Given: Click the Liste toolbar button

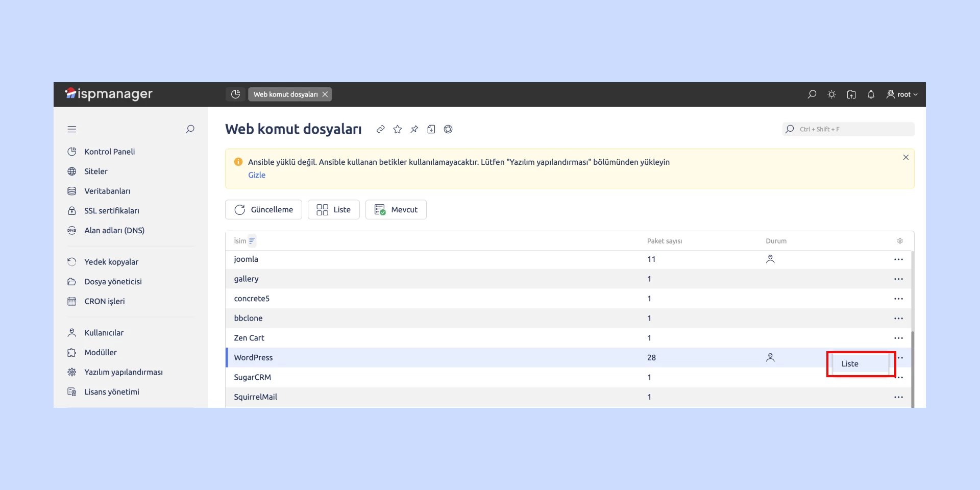Looking at the screenshot, I should pos(334,210).
